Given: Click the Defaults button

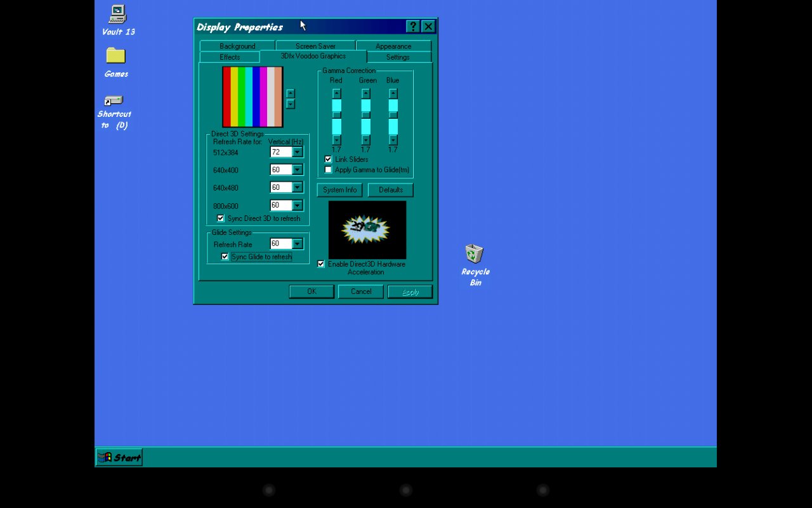Looking at the screenshot, I should pos(390,189).
